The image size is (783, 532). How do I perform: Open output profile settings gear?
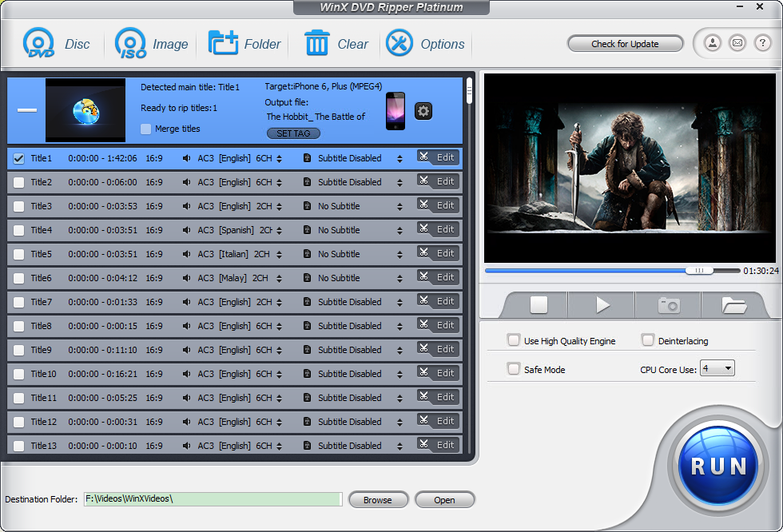click(423, 111)
